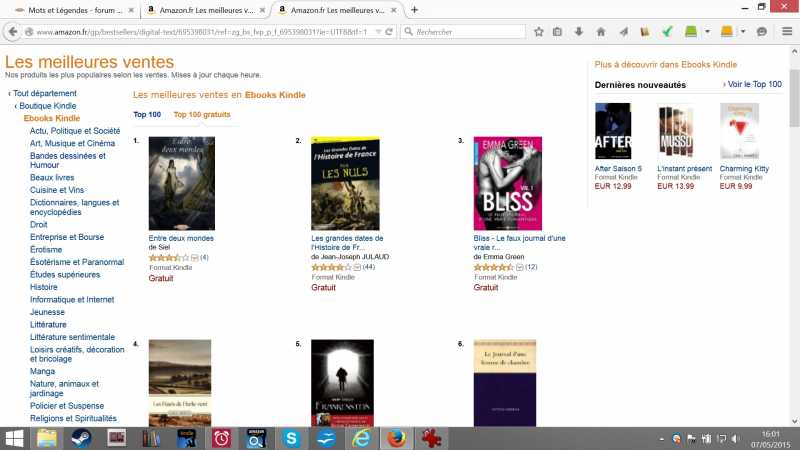800x450 pixels.
Task: Reload the page with refresh icon
Action: coord(389,32)
